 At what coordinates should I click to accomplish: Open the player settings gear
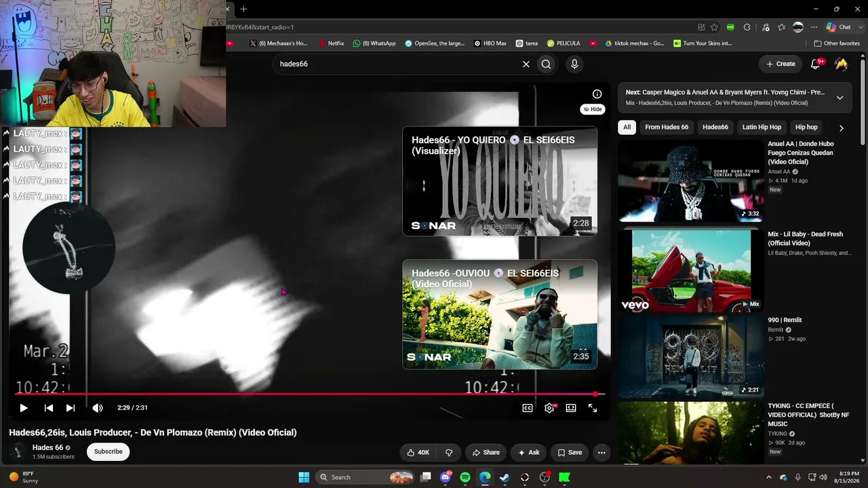549,408
